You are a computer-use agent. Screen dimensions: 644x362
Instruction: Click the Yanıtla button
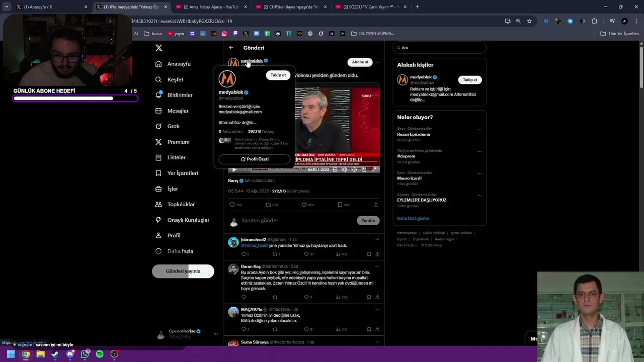pos(368,221)
